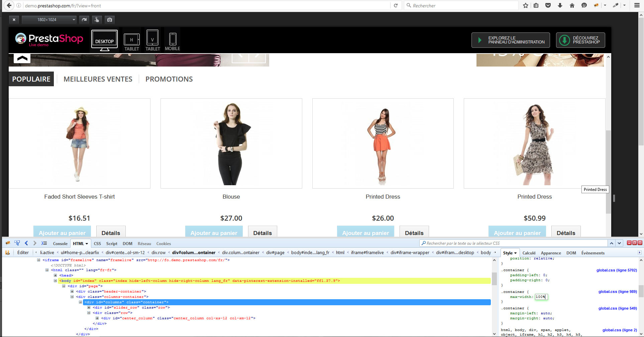Viewport: 644px width, 337px height.
Task: Switch to the Script panel tab
Action: pyautogui.click(x=112, y=243)
